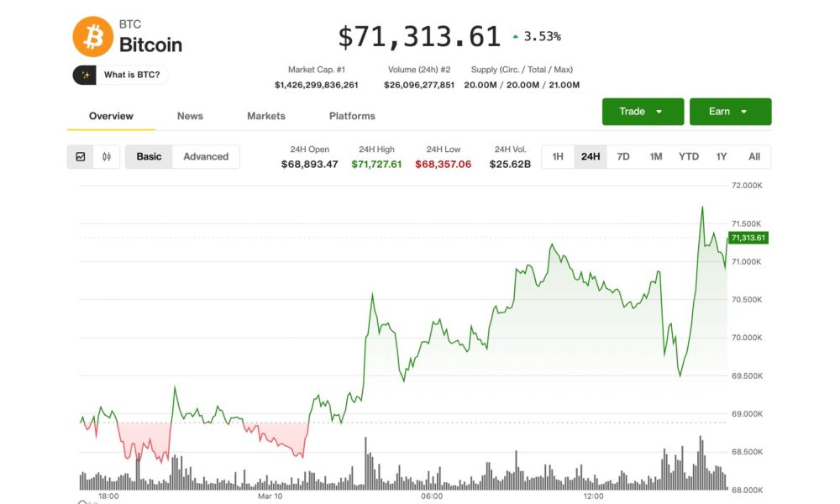This screenshot has width=840, height=504.
Task: Switch to the News tab
Action: (x=189, y=116)
